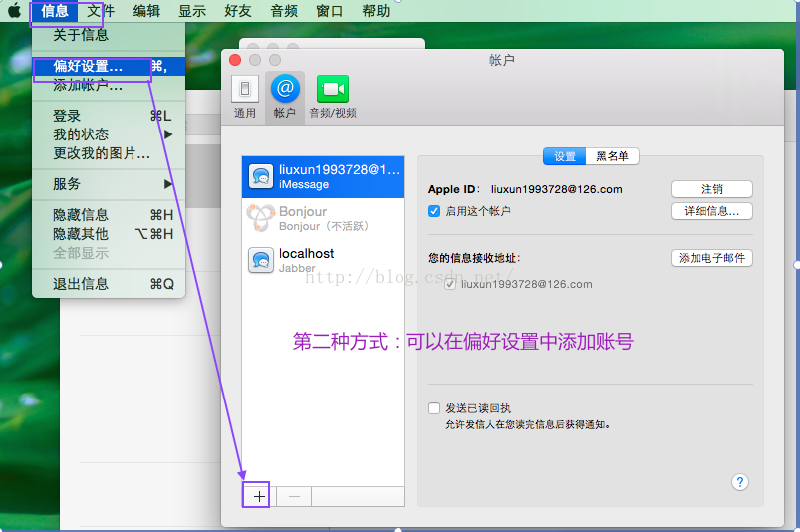Select the iMessage account liuxun1993728
Image resolution: width=800 pixels, height=532 pixels.
pos(323,177)
